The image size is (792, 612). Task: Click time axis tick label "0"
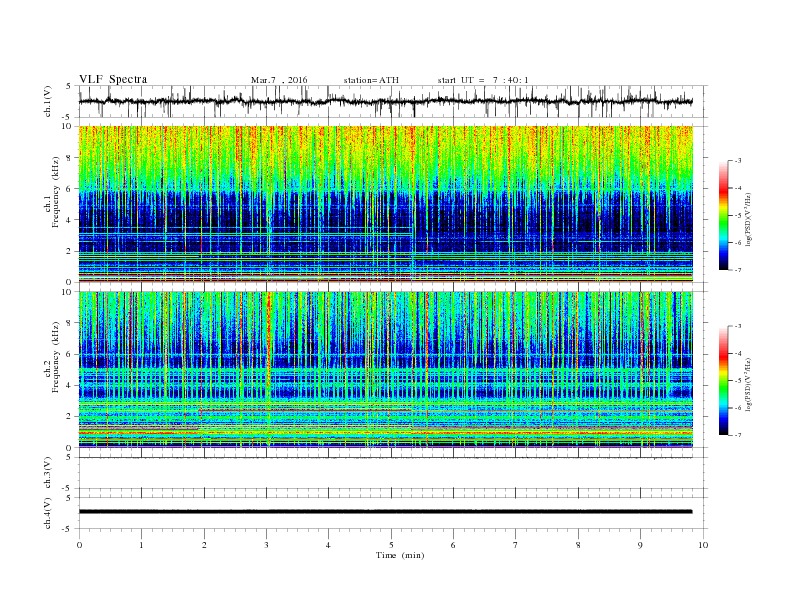coord(79,545)
